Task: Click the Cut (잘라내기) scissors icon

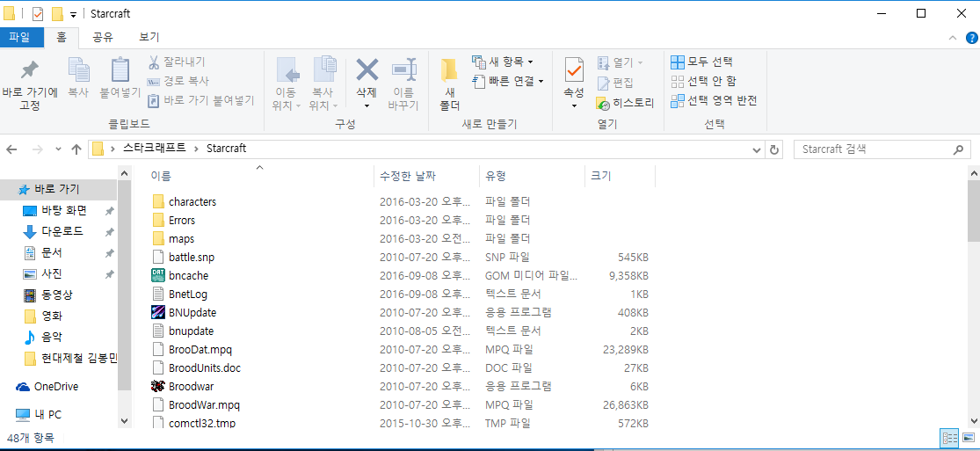Action: tap(154, 62)
